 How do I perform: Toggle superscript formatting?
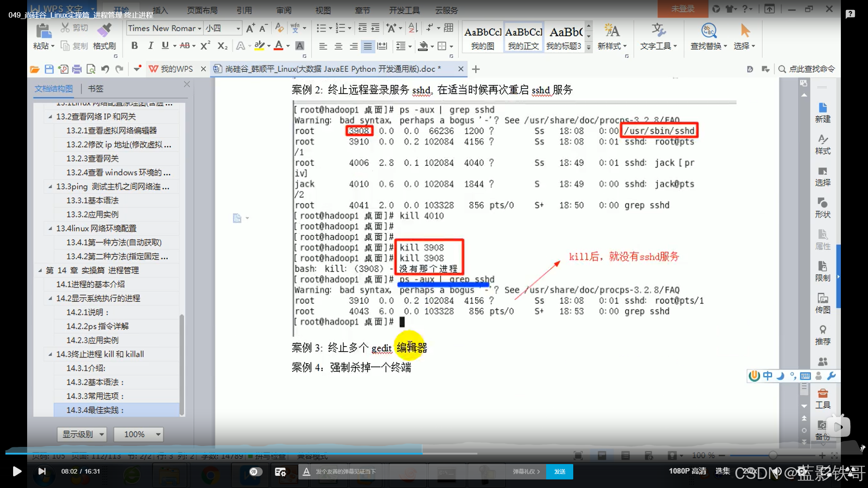[x=205, y=46]
